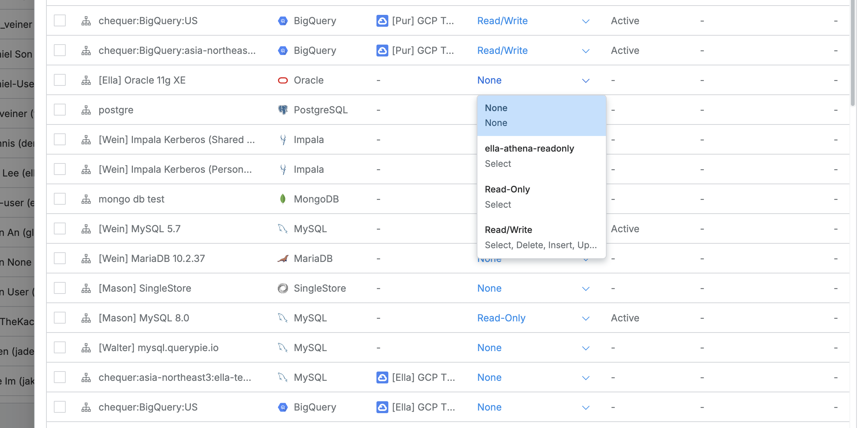Viewport: 868px width, 428px height.
Task: Click the Oracle database logo icon
Action: [x=283, y=80]
